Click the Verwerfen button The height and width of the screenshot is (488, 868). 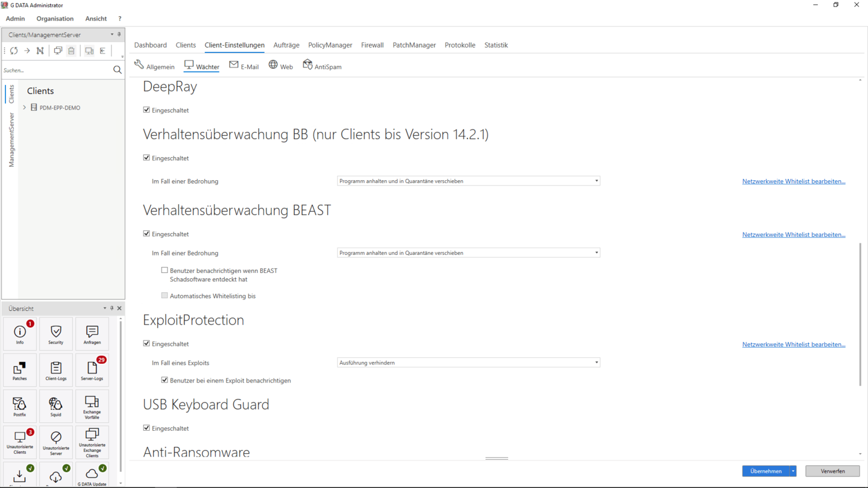832,471
